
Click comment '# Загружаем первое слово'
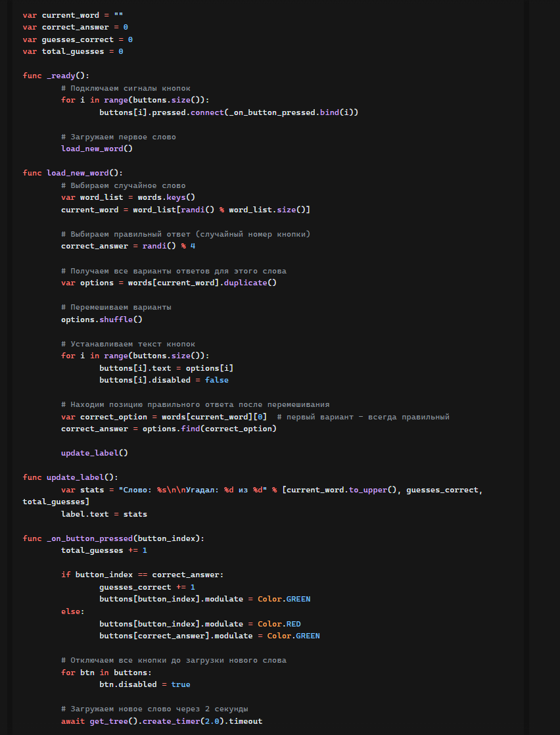[x=118, y=137]
